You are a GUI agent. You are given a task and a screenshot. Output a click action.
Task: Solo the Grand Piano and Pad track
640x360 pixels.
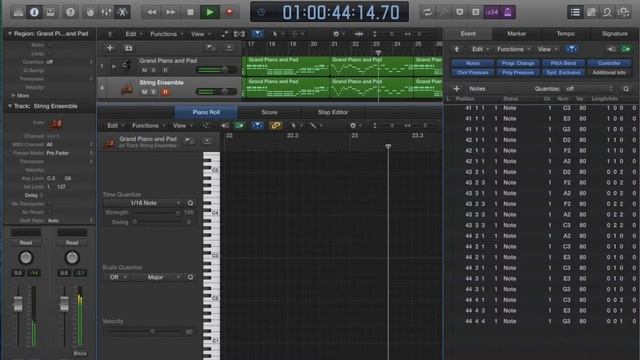tap(154, 70)
